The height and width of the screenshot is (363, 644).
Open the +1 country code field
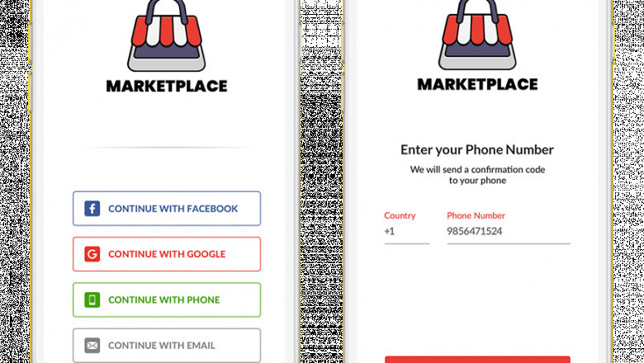coord(405,232)
